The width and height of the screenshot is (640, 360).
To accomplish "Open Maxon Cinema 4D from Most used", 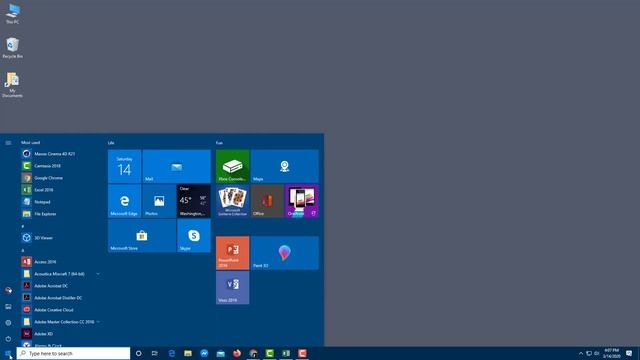I will [60, 154].
